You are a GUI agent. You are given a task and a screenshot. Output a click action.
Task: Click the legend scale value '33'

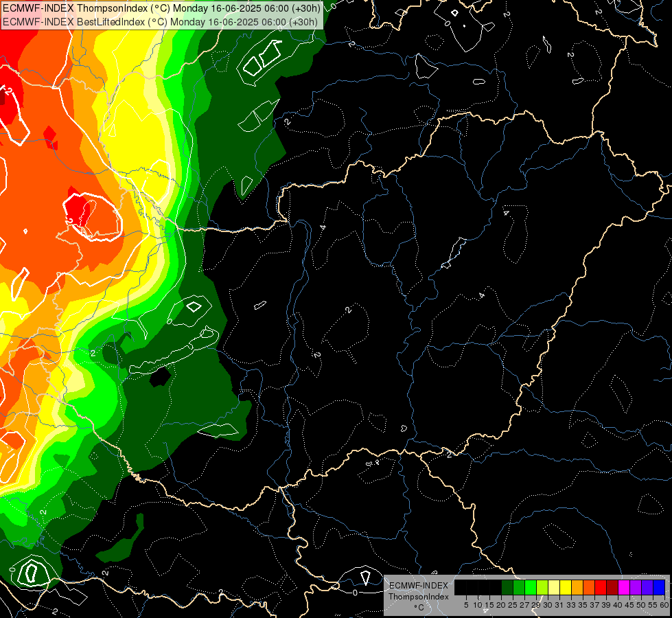coord(571,605)
